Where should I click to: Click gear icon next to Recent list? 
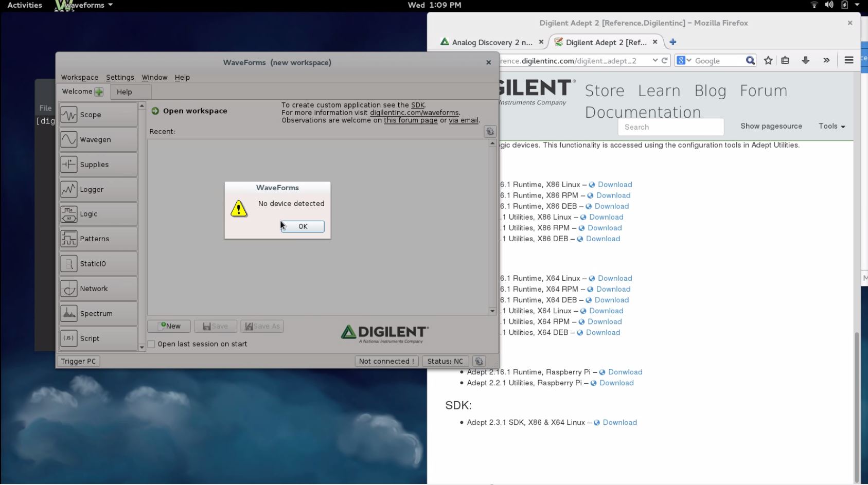(x=490, y=132)
